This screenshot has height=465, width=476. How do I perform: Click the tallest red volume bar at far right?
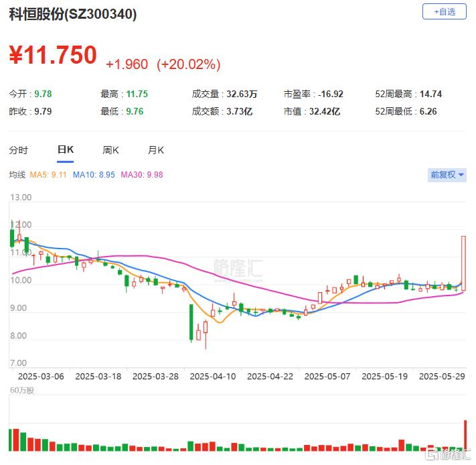tap(465, 436)
